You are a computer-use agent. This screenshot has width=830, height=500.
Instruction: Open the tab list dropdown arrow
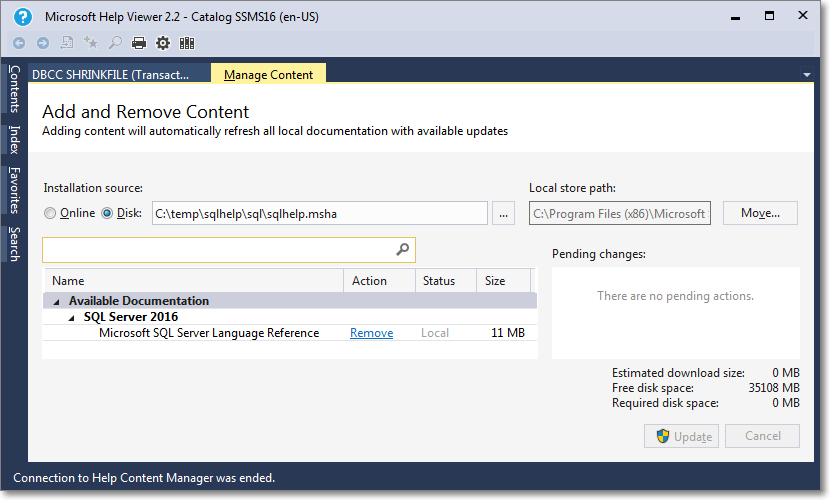click(x=806, y=75)
